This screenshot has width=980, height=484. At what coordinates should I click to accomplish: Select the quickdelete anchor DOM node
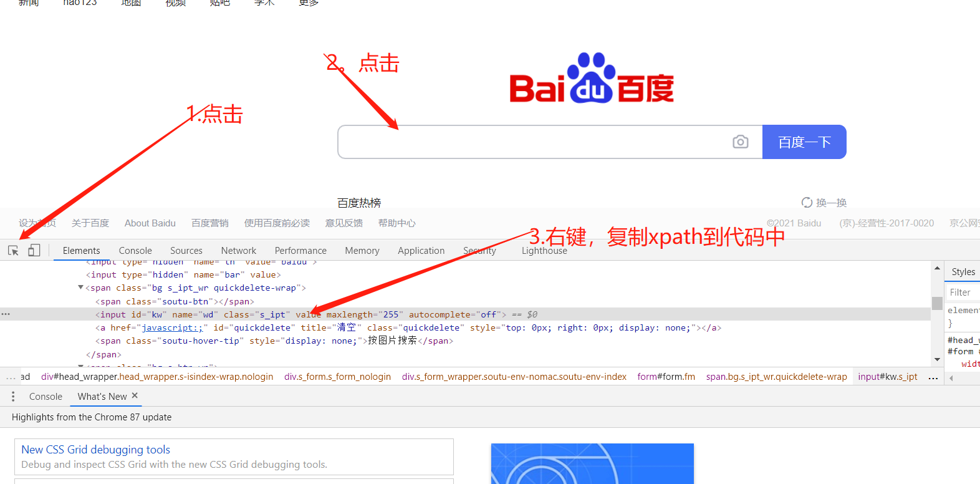(x=408, y=327)
